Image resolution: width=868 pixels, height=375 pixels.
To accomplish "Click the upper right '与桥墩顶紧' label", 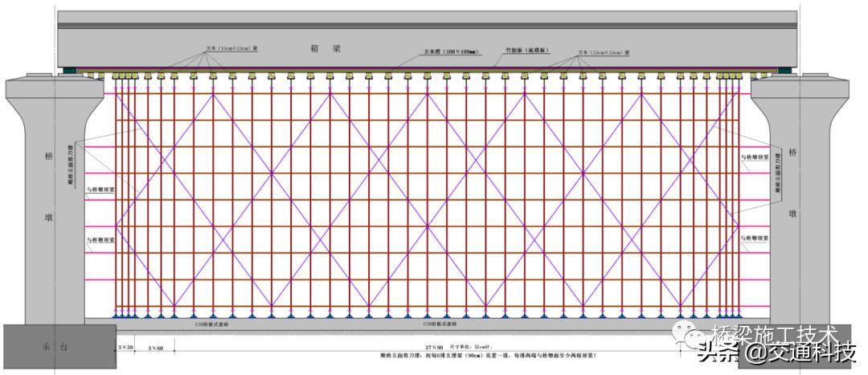I will coord(755,157).
